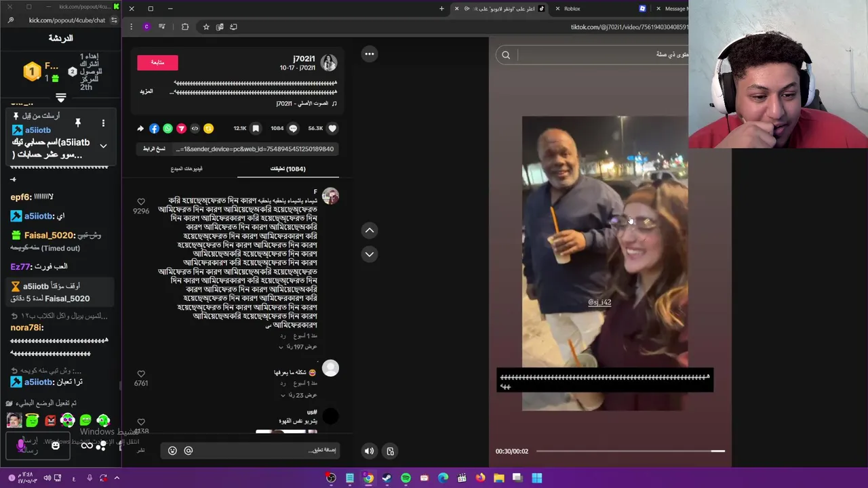Screen dimensions: 868x488
Task: Seek the video progress bar
Action: [x=631, y=451]
